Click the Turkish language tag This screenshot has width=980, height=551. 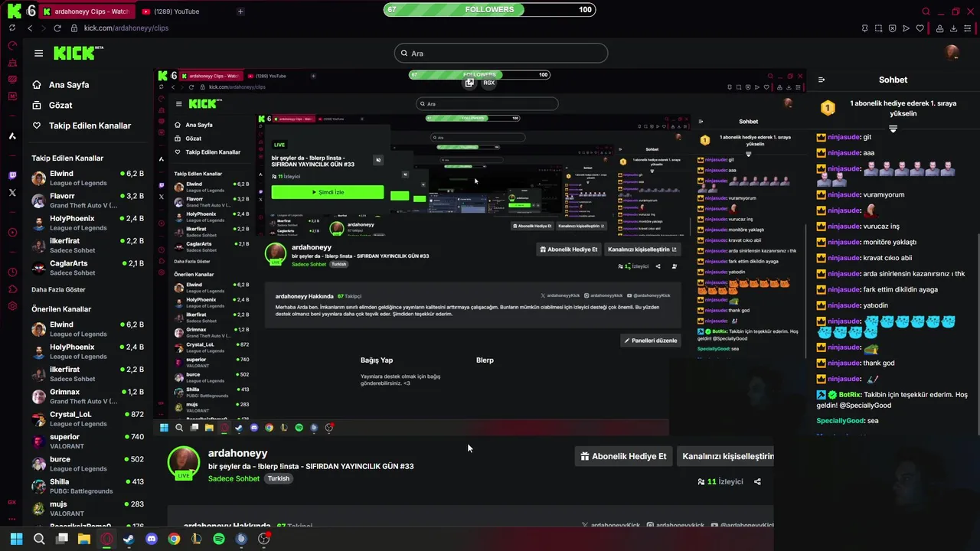[x=279, y=478]
